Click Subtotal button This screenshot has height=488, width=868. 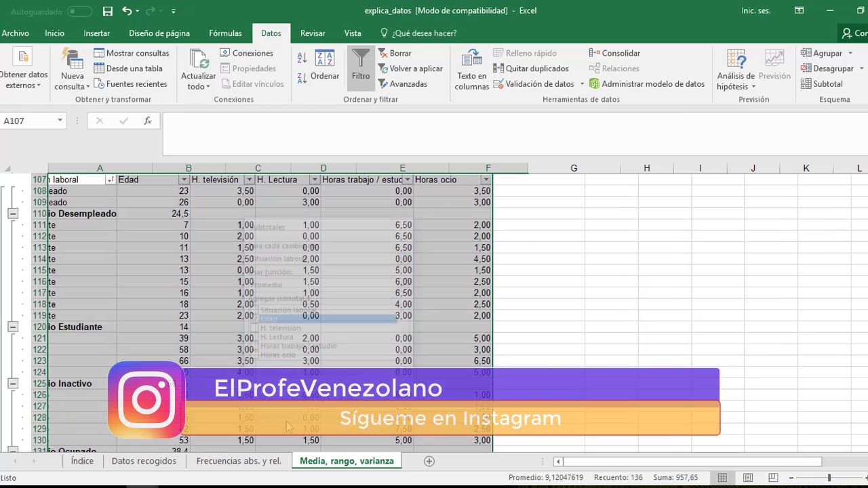pyautogui.click(x=822, y=84)
